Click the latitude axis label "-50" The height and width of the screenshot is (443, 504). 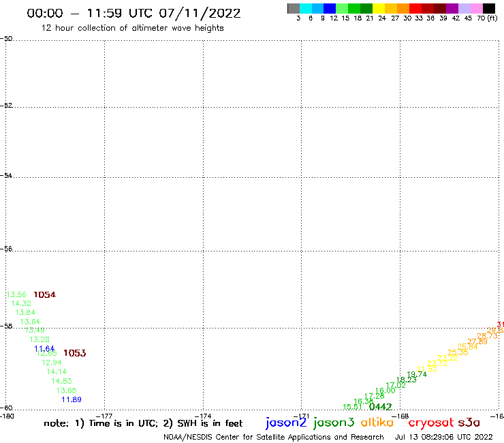pyautogui.click(x=6, y=39)
